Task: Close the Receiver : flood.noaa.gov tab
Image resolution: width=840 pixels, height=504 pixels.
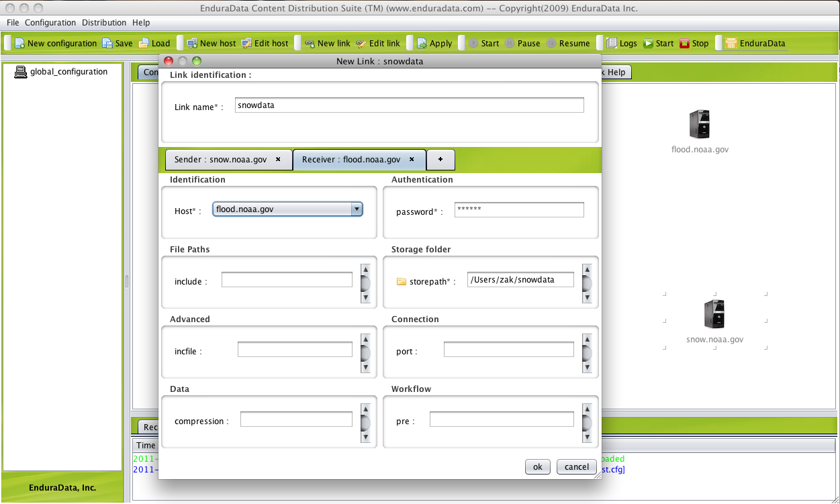Action: point(412,160)
